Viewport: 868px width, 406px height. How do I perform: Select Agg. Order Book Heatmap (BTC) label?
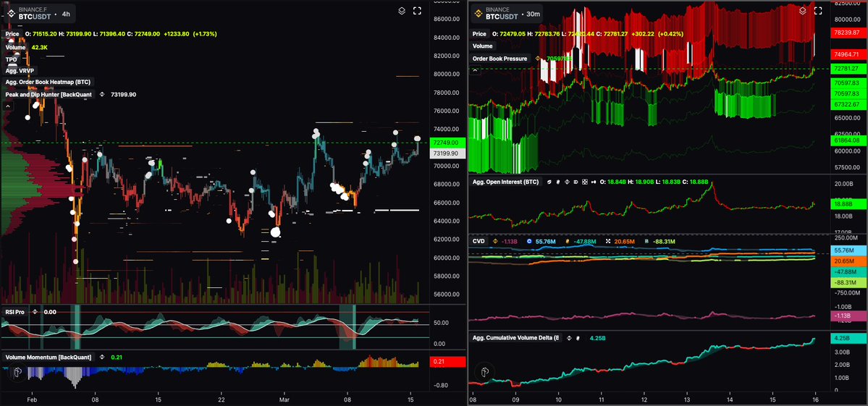(49, 82)
